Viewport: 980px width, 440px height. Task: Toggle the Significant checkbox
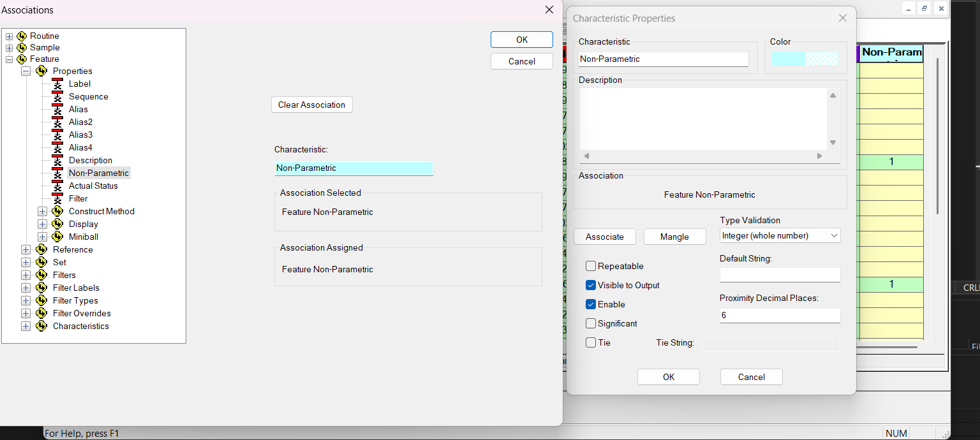pos(591,323)
